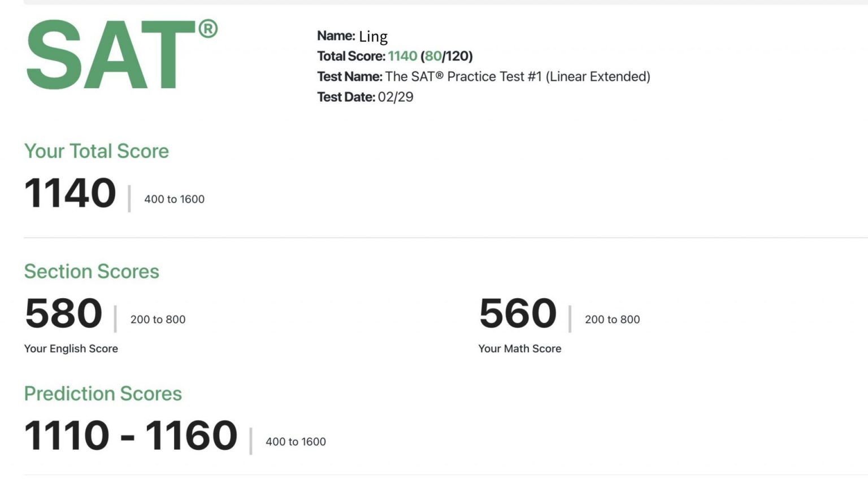
Task: Click the 560 Math section score
Action: 518,313
